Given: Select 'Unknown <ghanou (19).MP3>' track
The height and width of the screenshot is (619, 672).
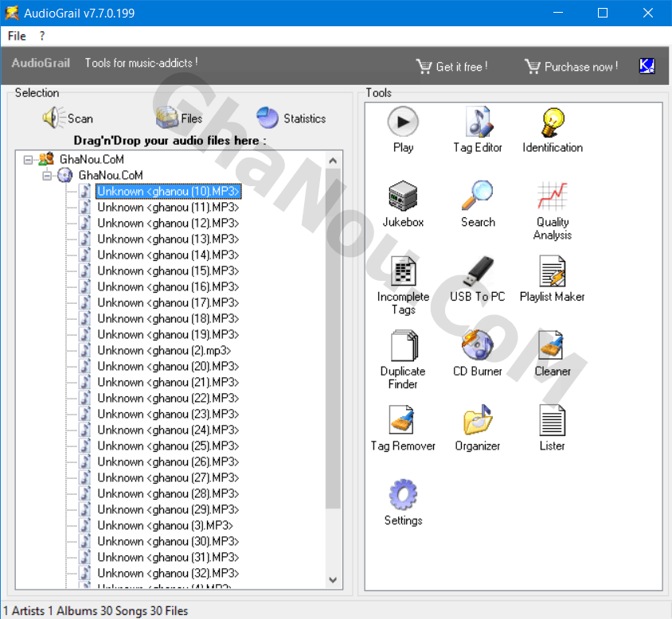Looking at the screenshot, I should click(x=168, y=334).
